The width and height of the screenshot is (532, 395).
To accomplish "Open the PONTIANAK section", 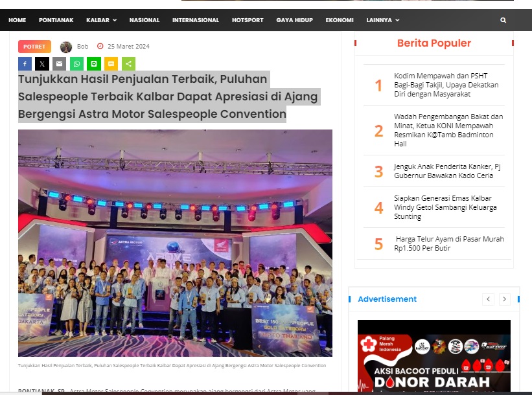I will point(56,20).
